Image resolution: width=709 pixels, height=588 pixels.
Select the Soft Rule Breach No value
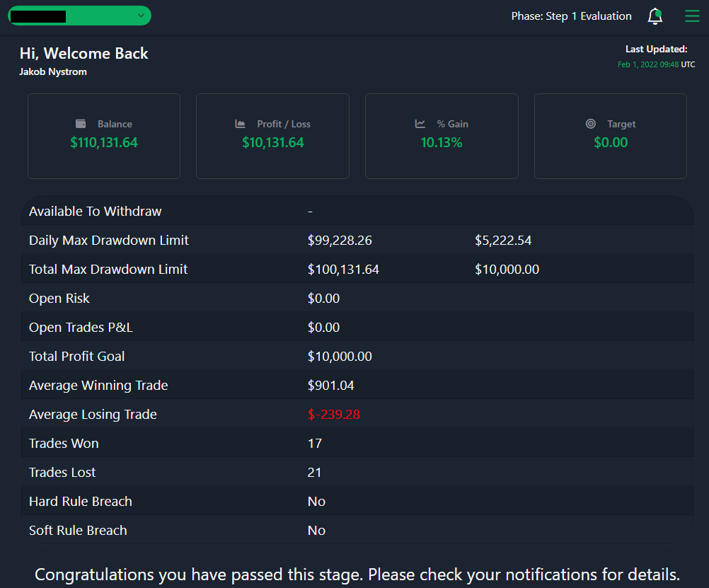click(x=316, y=530)
